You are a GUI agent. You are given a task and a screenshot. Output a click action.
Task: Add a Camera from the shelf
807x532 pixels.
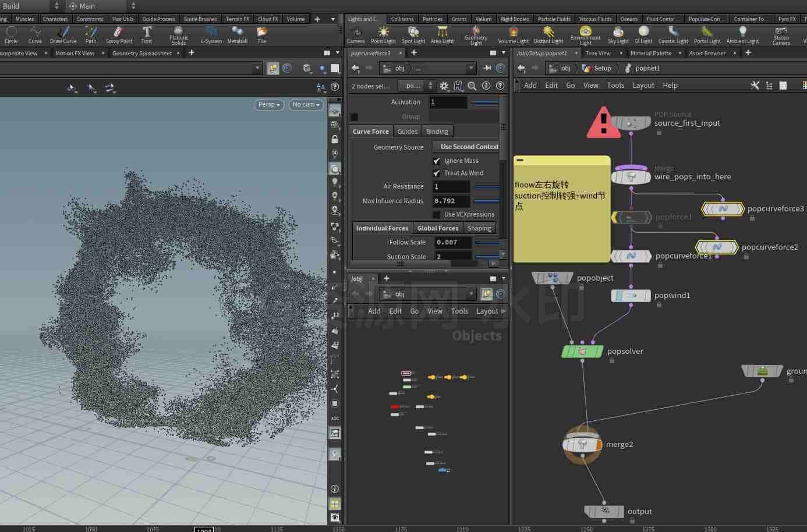point(356,34)
